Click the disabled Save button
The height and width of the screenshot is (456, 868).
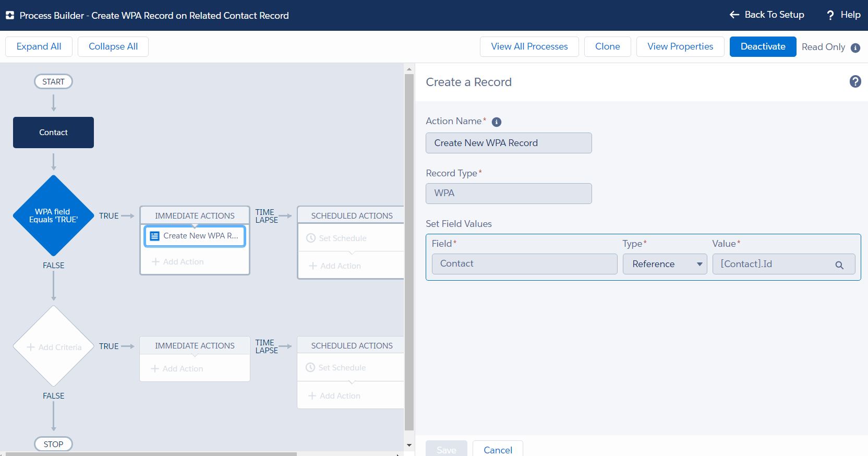click(x=447, y=449)
